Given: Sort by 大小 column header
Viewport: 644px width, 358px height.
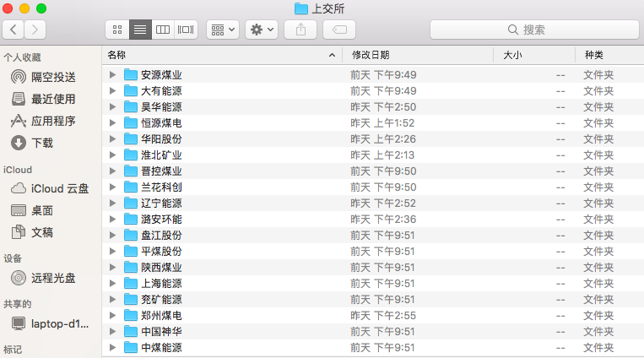Looking at the screenshot, I should pos(534,55).
